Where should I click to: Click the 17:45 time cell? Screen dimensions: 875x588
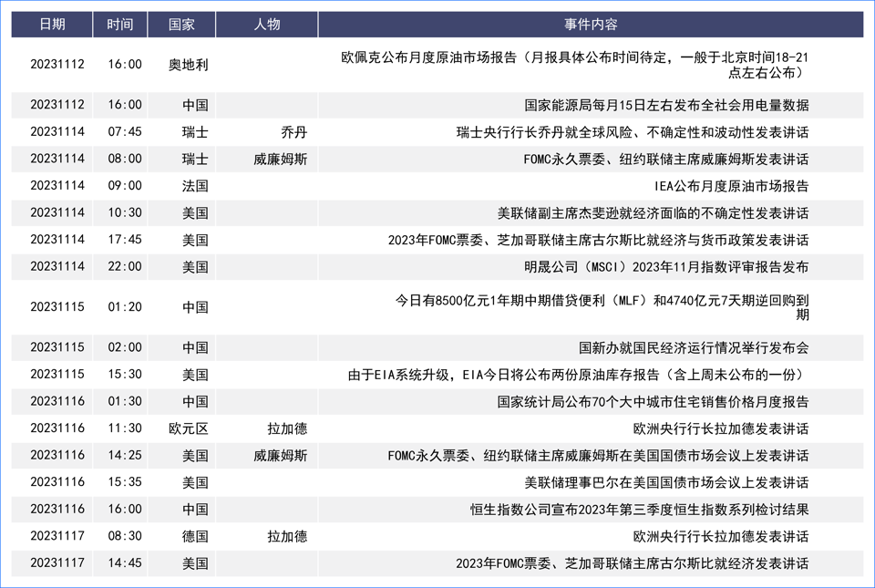click(125, 240)
